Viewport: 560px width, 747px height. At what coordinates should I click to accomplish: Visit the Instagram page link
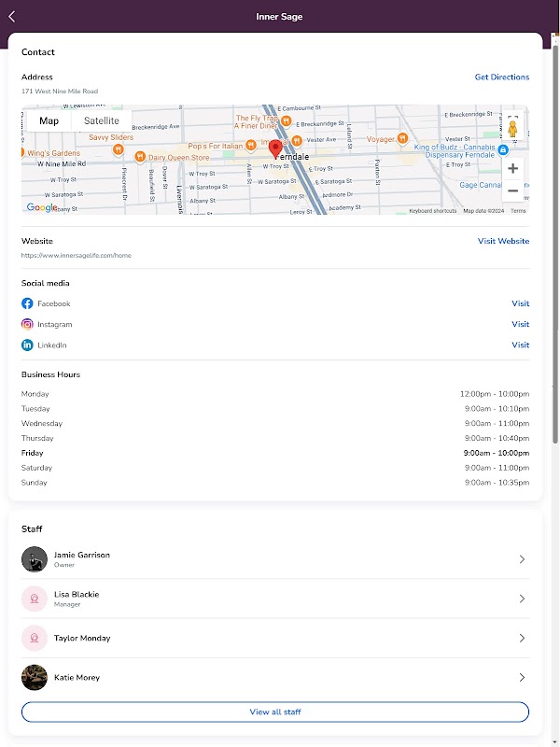click(521, 324)
